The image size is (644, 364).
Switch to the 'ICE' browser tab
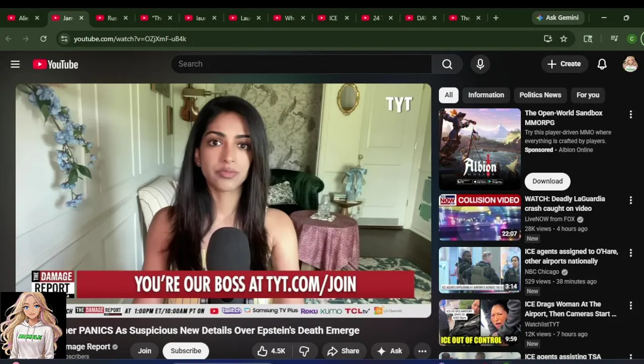coord(333,18)
